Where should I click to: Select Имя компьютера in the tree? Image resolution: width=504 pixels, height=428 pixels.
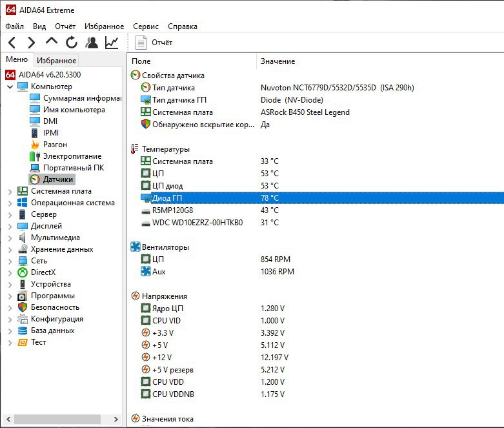click(74, 110)
